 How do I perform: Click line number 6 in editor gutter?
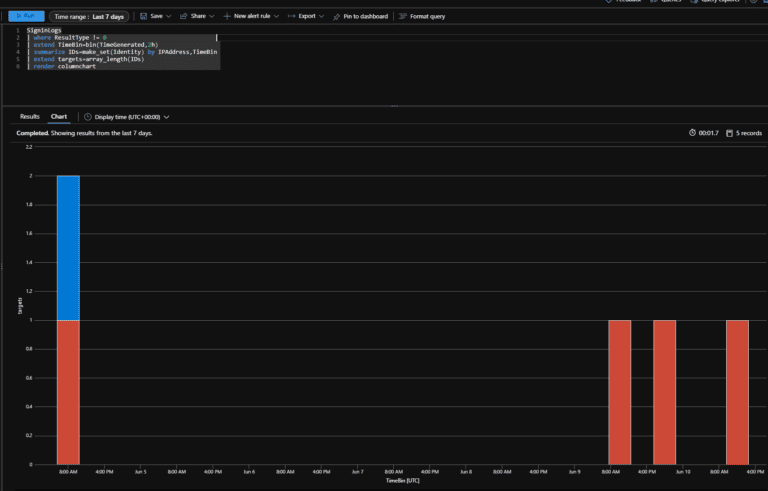pyautogui.click(x=18, y=66)
